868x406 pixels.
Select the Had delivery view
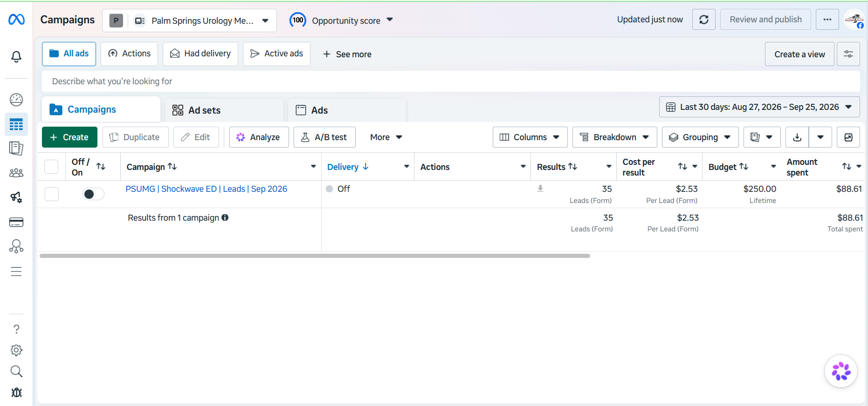point(200,54)
